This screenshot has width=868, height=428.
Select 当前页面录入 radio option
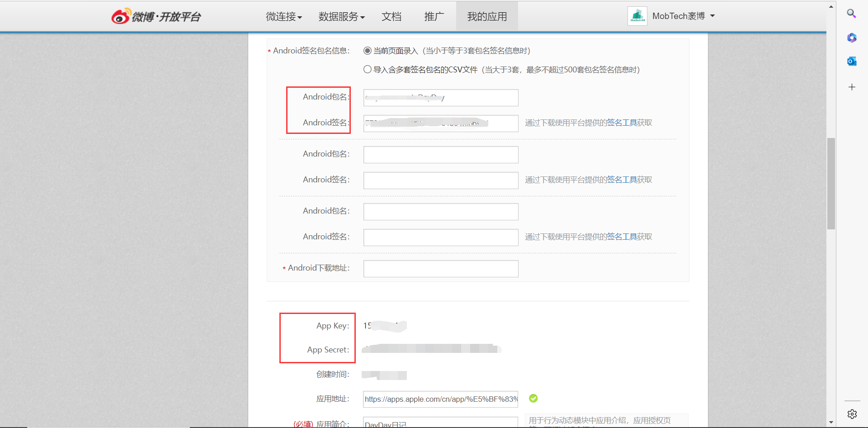pos(368,51)
